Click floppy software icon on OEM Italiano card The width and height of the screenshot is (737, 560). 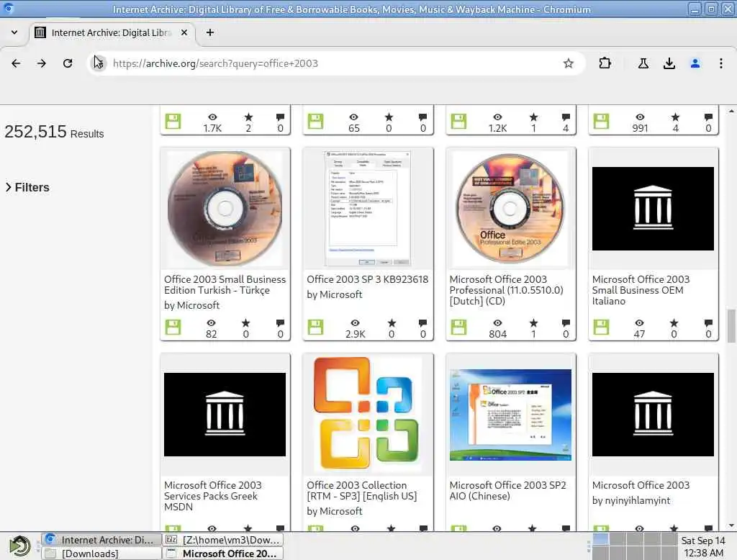(601, 327)
